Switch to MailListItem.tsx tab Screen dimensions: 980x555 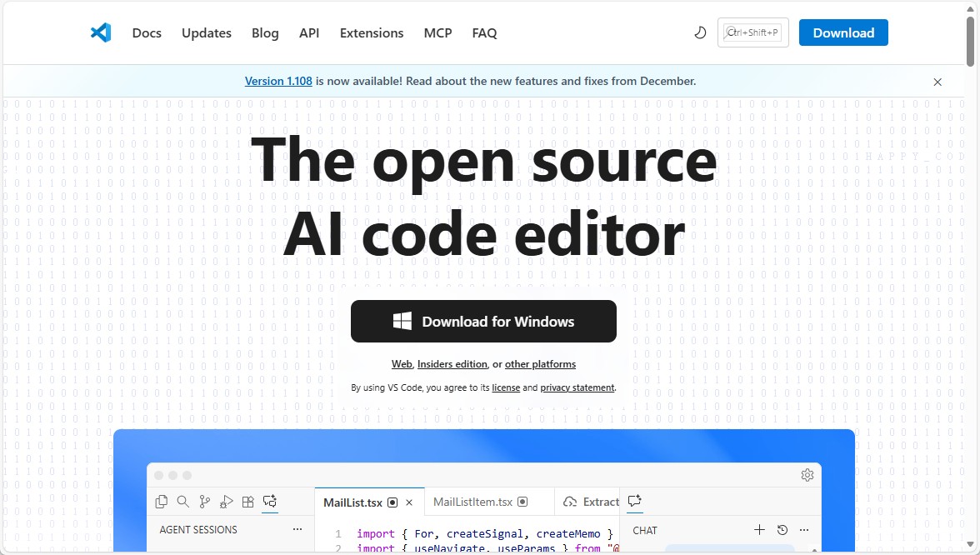pos(488,502)
